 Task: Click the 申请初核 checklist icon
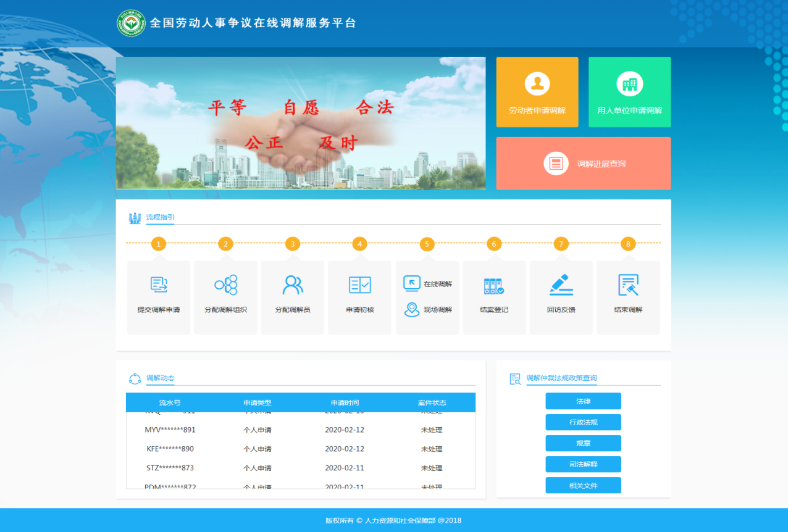pyautogui.click(x=359, y=285)
